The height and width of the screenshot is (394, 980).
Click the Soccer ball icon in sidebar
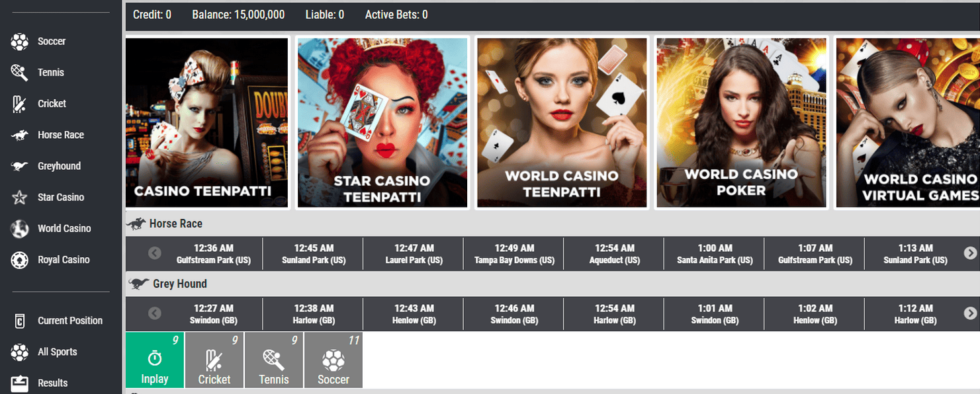pyautogui.click(x=20, y=42)
